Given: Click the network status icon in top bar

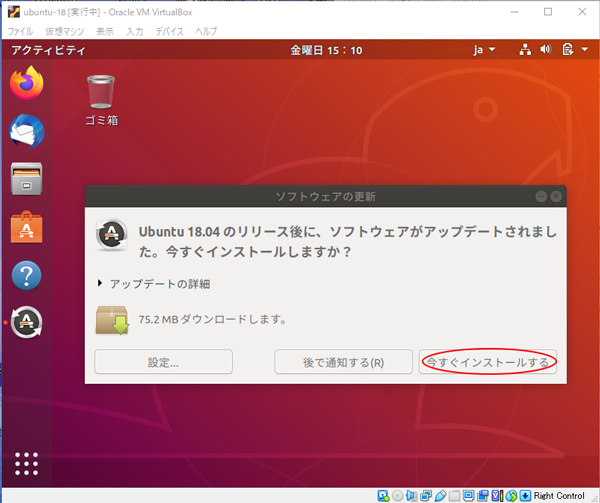Looking at the screenshot, I should [x=525, y=49].
